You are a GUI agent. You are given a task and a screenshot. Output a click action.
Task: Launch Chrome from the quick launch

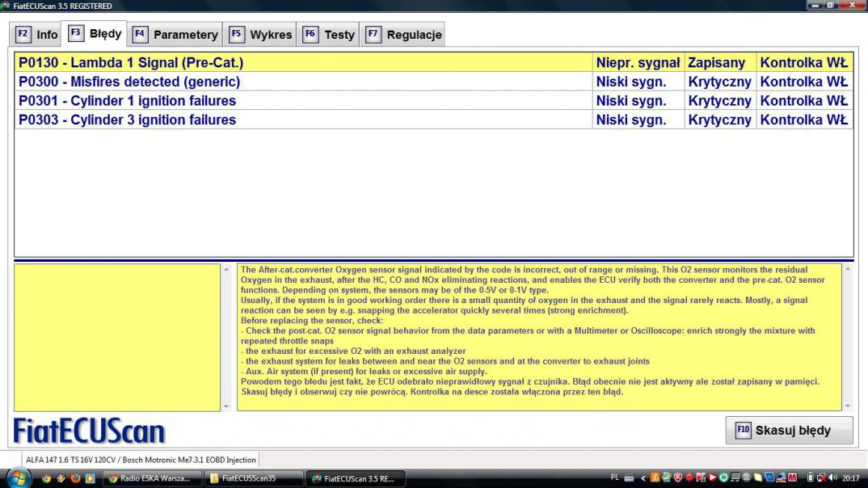[47, 478]
